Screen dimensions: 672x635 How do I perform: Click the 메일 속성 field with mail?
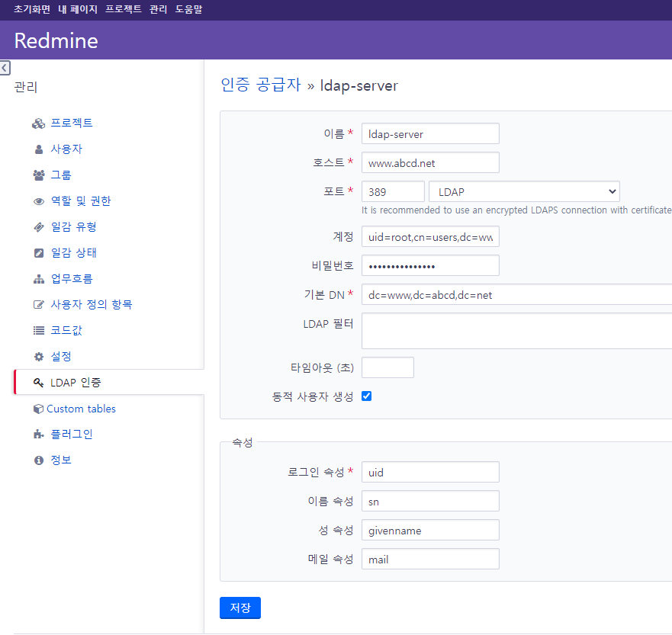pyautogui.click(x=430, y=559)
